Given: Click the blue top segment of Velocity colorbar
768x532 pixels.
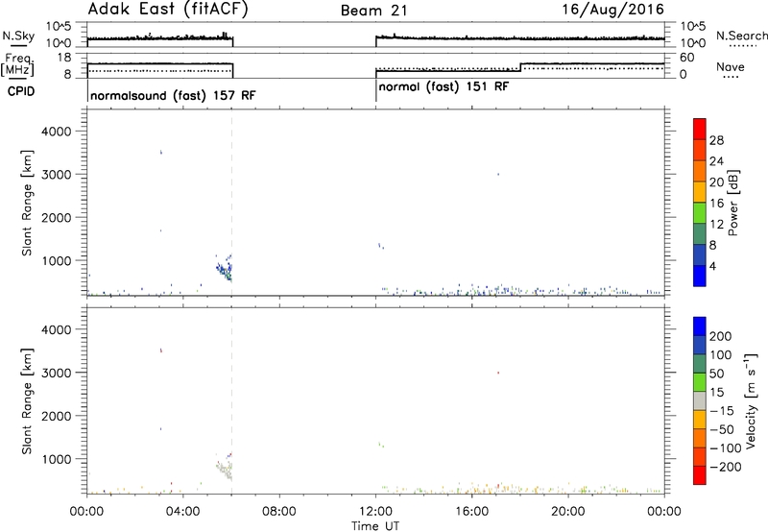Looking at the screenshot, I should click(700, 326).
